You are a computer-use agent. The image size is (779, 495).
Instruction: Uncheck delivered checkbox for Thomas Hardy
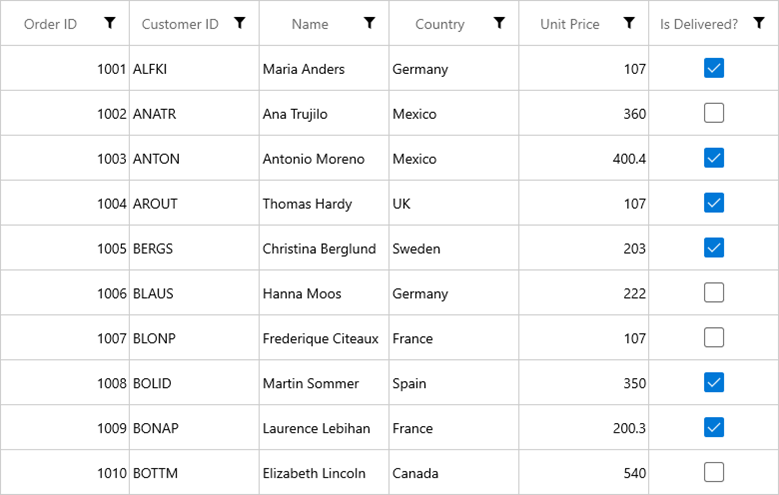click(714, 203)
